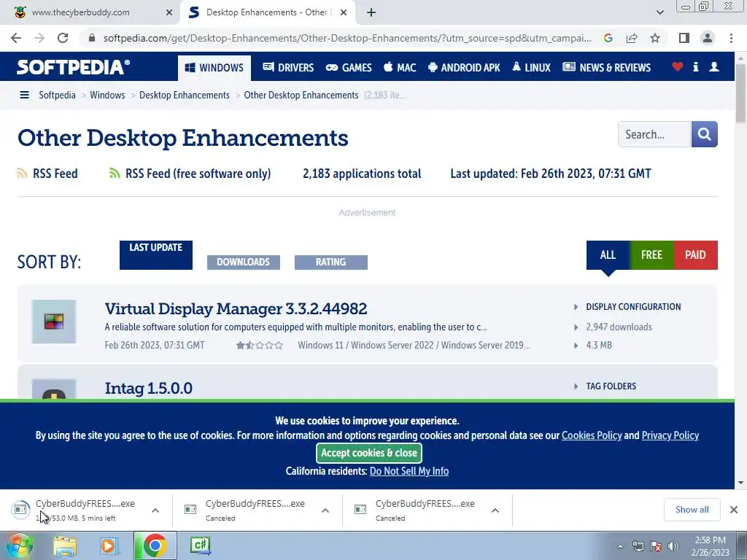Open the hamburger menu in breadcrumb bar
The height and width of the screenshot is (560, 747).
24,96
